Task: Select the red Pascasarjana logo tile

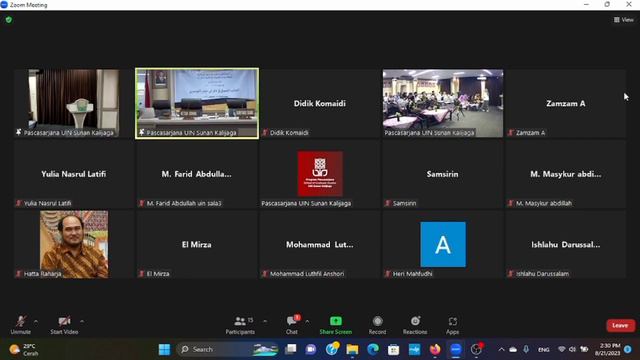Action: (320, 174)
